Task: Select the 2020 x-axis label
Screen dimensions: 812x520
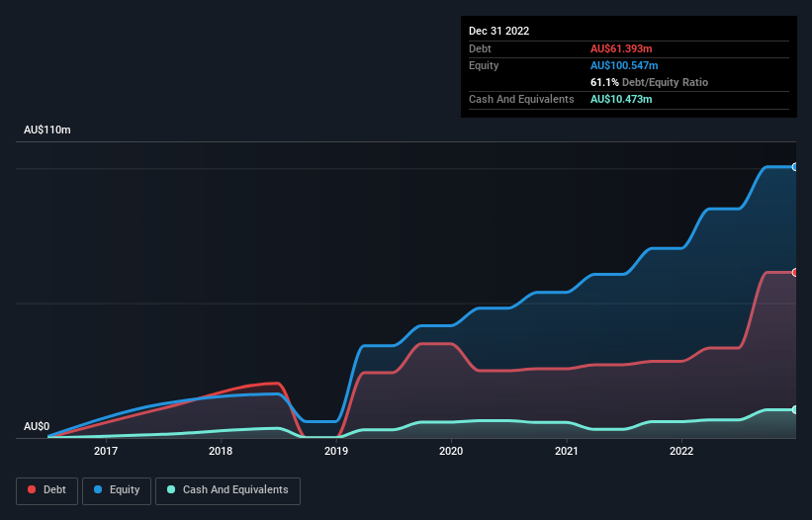Action: coord(451,451)
